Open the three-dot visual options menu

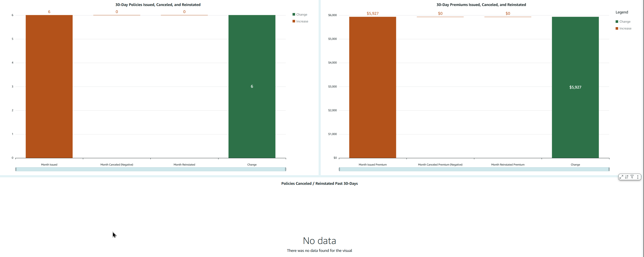click(x=638, y=177)
